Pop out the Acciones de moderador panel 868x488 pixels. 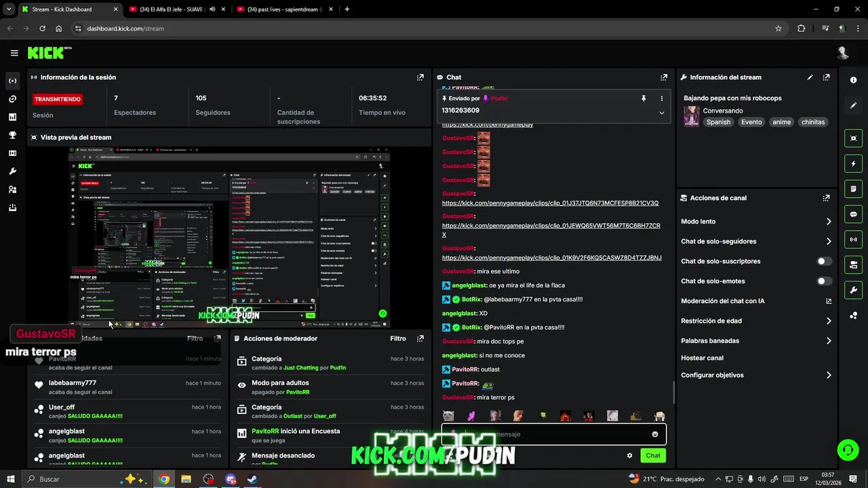[420, 338]
